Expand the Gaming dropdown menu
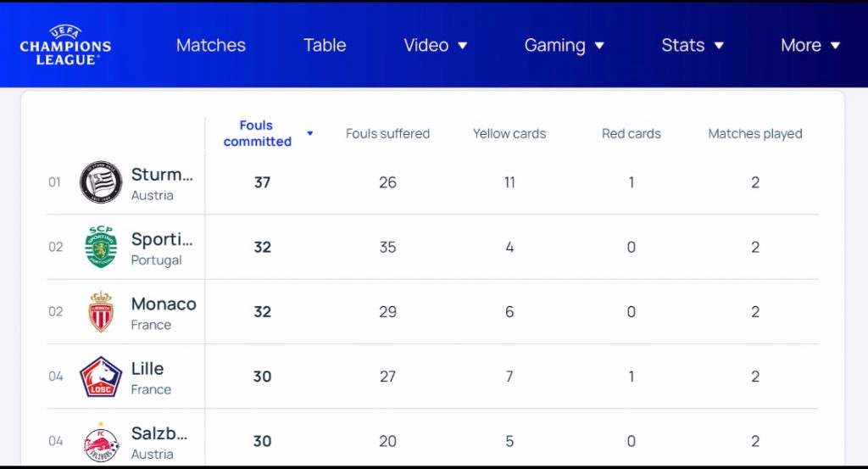Image resolution: width=868 pixels, height=469 pixels. [x=564, y=46]
